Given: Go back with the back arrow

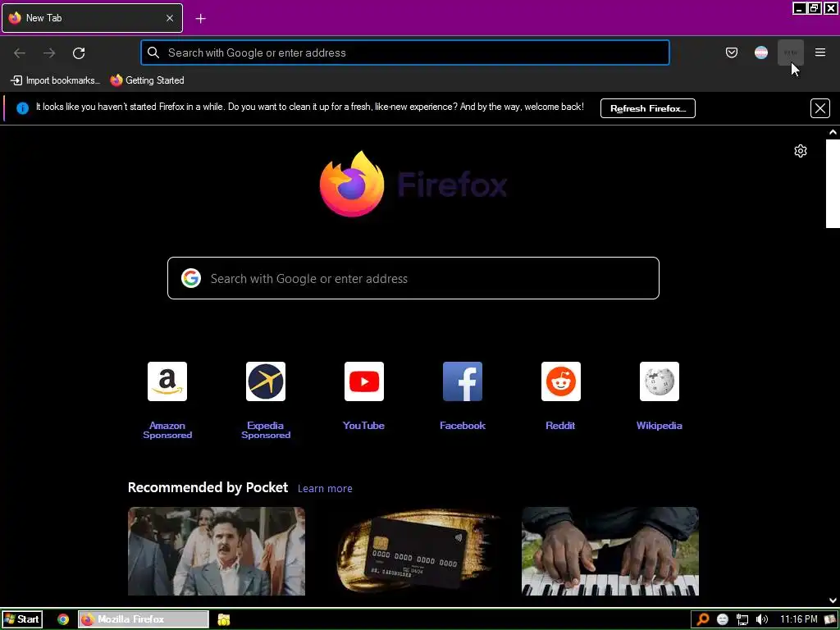Looking at the screenshot, I should pyautogui.click(x=20, y=53).
